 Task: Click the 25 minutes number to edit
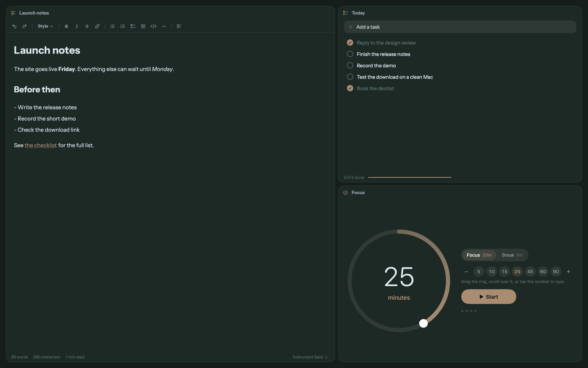click(x=399, y=277)
